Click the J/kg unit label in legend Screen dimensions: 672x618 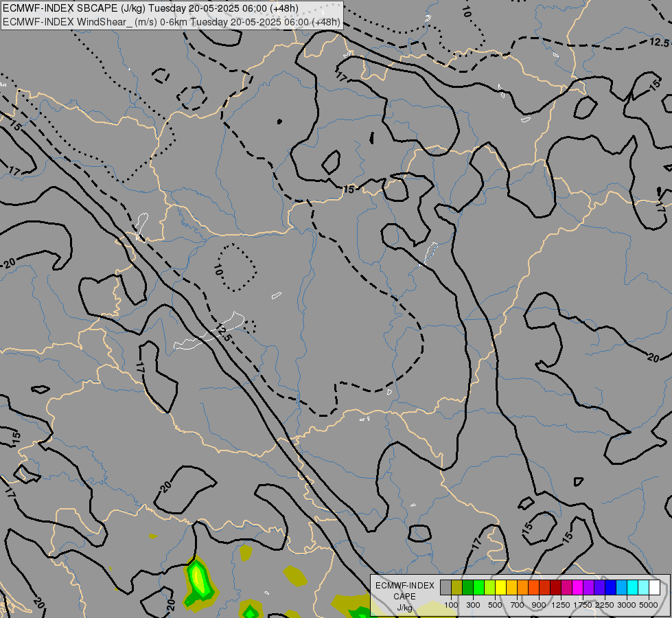(404, 608)
